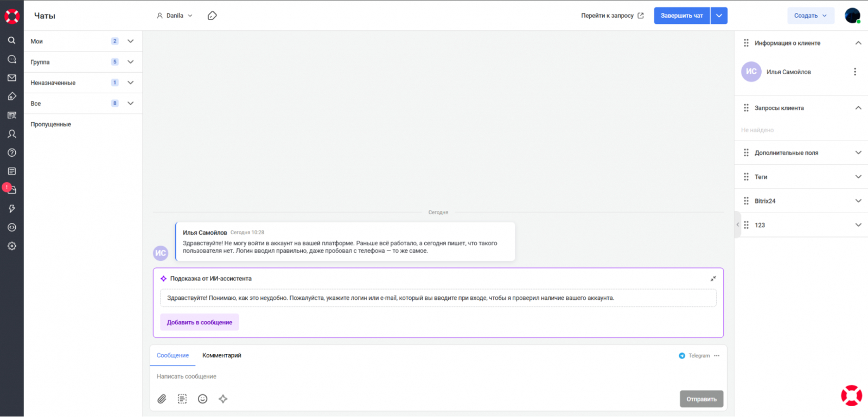868x417 pixels.
Task: Open the mail envelope icon in sidebar
Action: tap(11, 78)
